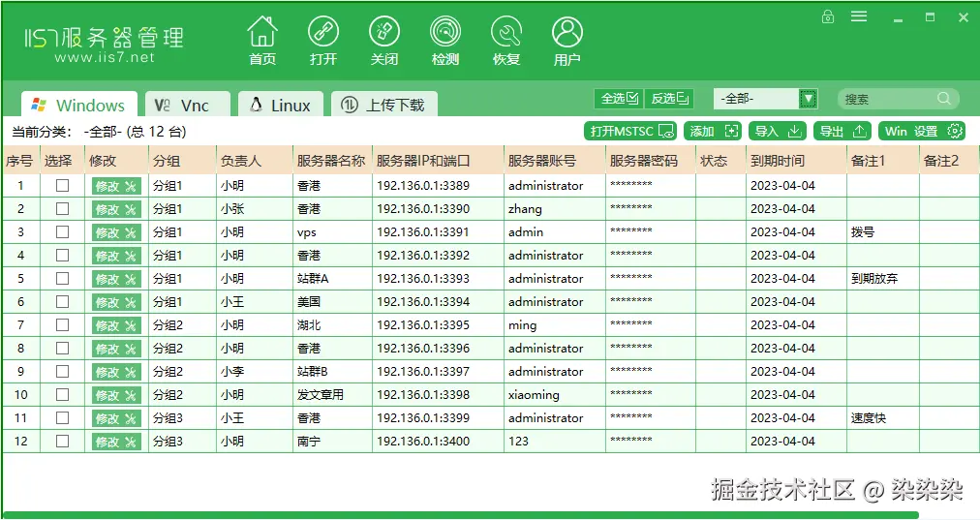Click the search magnifier icon
The width and height of the screenshot is (980, 520).
[x=944, y=98]
